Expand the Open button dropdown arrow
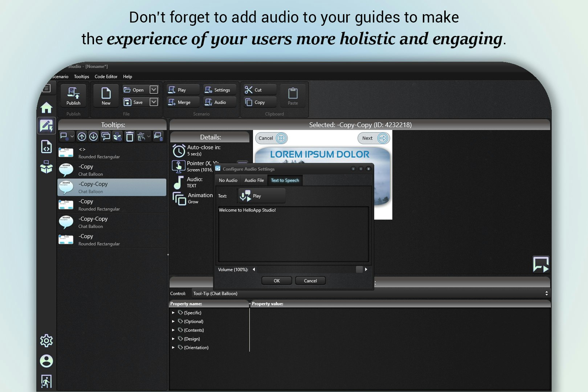Image resolution: width=588 pixels, height=392 pixels. (x=154, y=90)
